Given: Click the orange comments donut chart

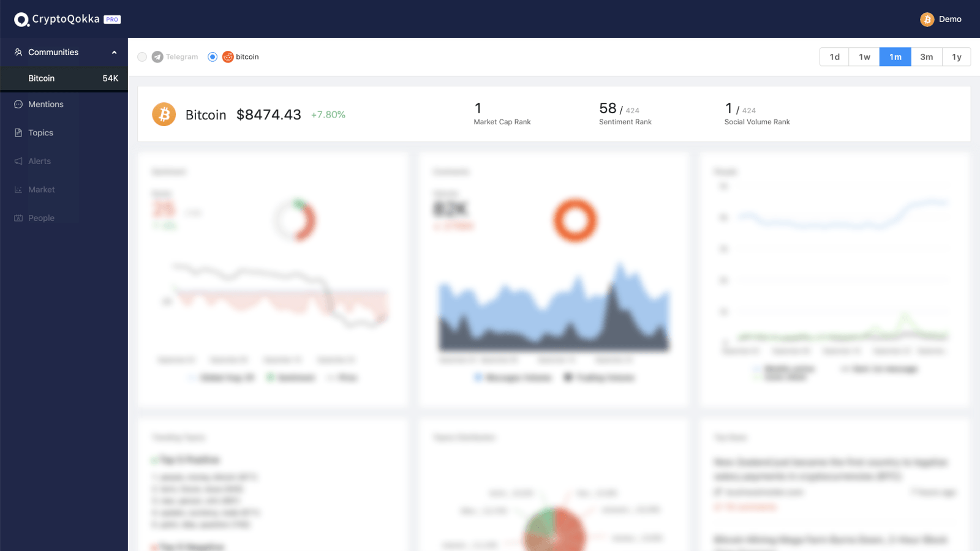Looking at the screenshot, I should pyautogui.click(x=575, y=220).
